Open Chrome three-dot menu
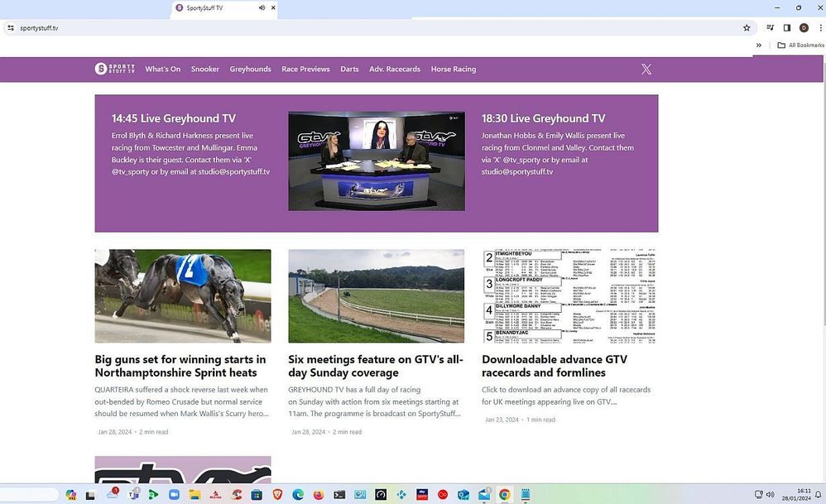The height and width of the screenshot is (504, 826). (x=820, y=28)
